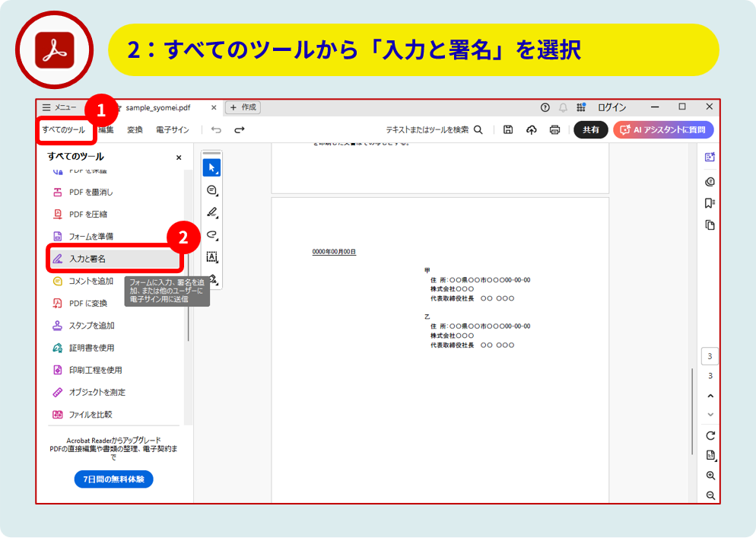Click the 7日間の無料体験 button

click(x=113, y=479)
